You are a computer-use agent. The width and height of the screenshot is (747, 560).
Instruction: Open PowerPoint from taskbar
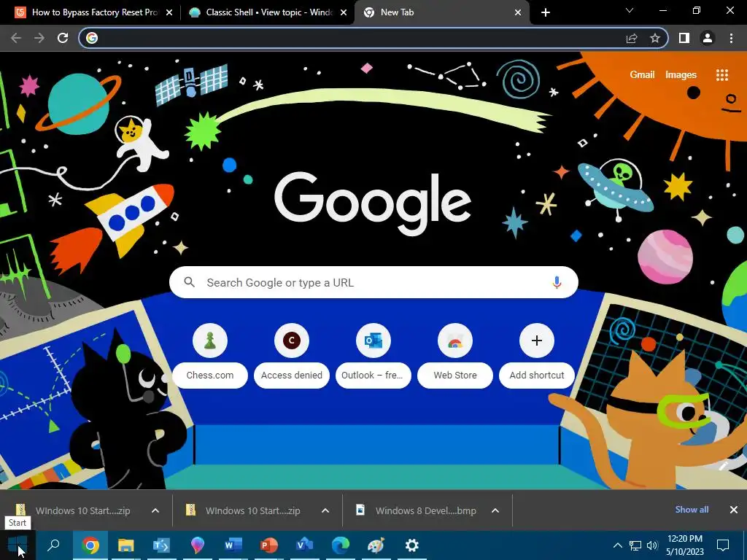pyautogui.click(x=268, y=545)
